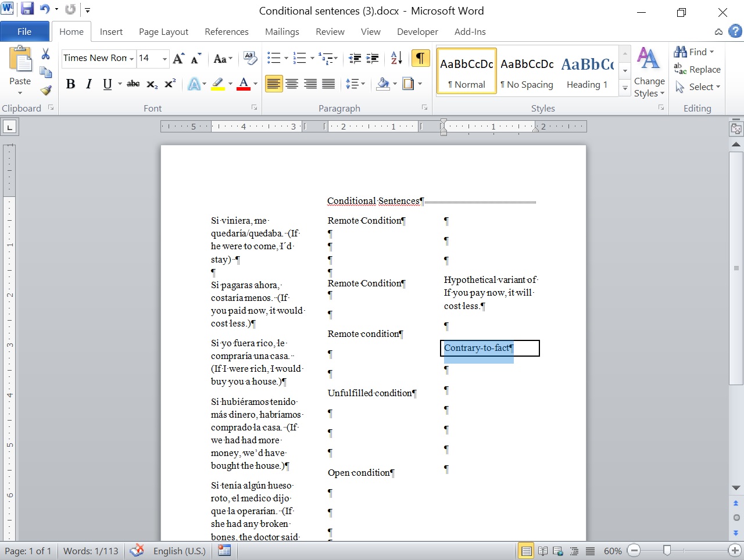
Task: Switch to Full Screen Reading view
Action: pyautogui.click(x=542, y=551)
